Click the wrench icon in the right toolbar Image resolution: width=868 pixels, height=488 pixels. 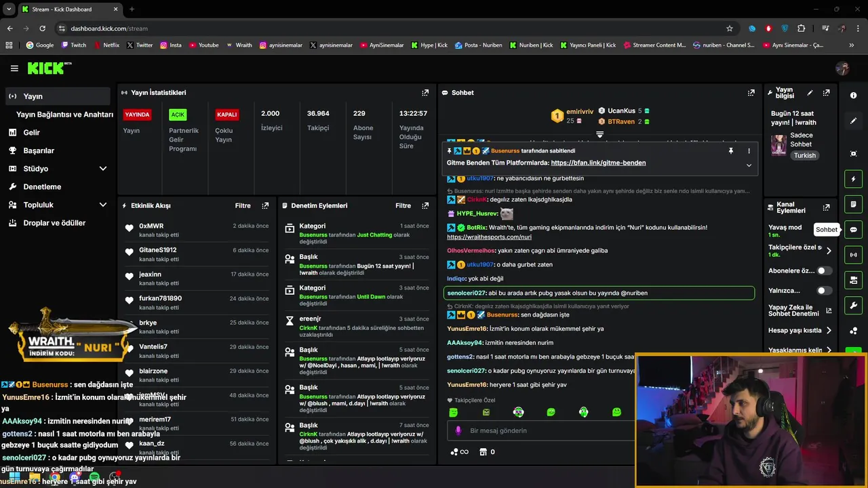[x=853, y=306]
